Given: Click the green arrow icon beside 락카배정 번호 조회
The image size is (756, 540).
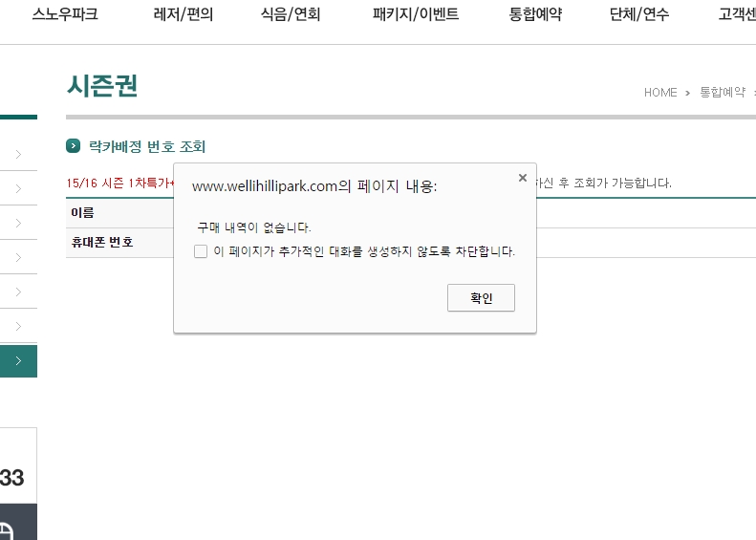Looking at the screenshot, I should [74, 145].
